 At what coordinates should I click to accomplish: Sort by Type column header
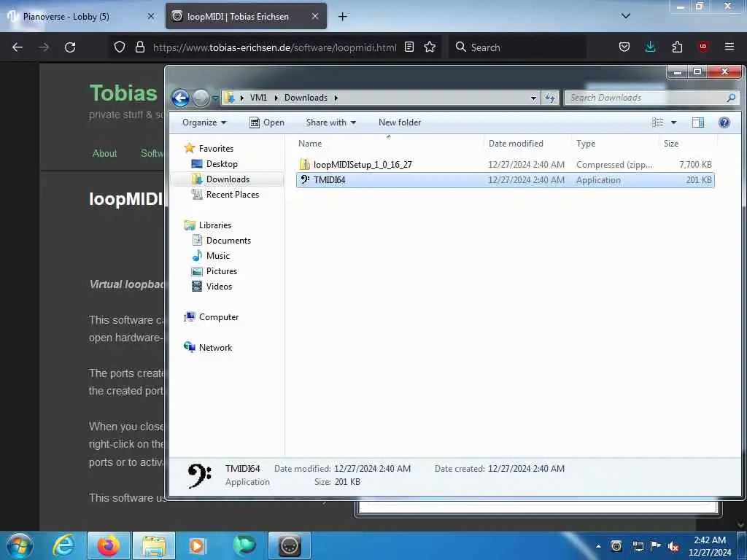point(586,144)
